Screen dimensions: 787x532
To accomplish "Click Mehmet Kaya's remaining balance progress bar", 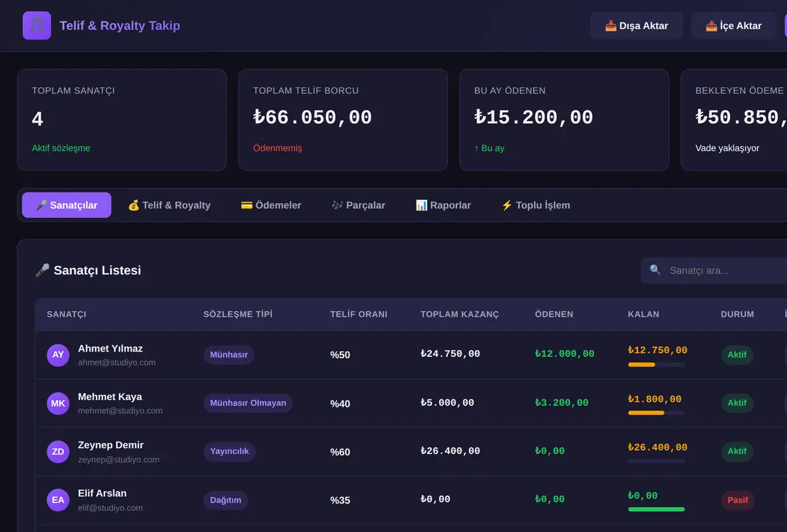I will click(x=656, y=413).
